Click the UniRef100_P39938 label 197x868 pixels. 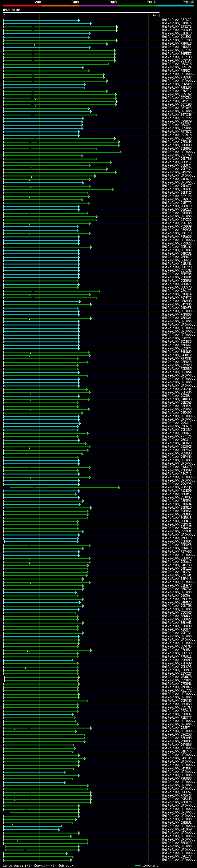[x=177, y=230]
